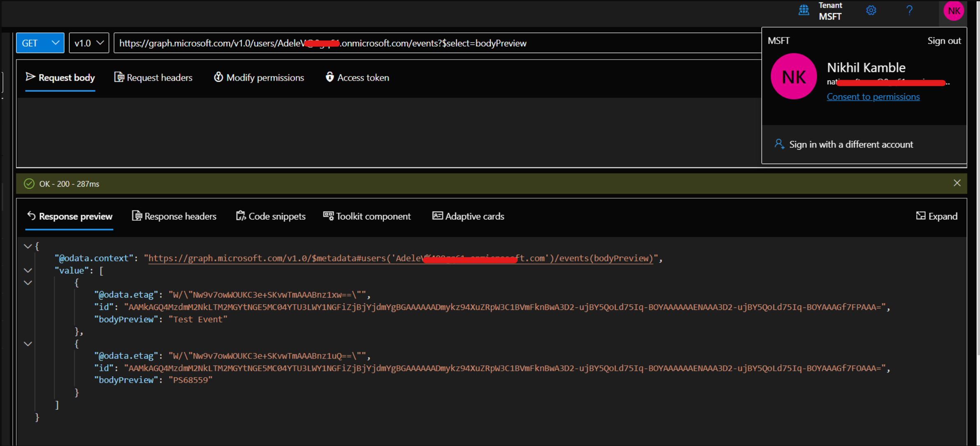
Task: Collapse the "value" array chevron
Action: [x=28, y=270]
